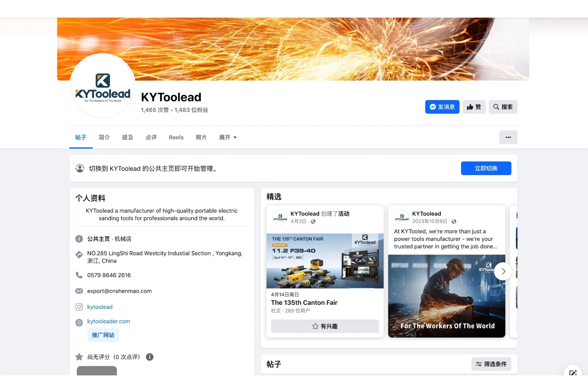Click the 公共主页 info icon
Image resolution: width=588 pixels, height=392 pixels.
[x=79, y=239]
